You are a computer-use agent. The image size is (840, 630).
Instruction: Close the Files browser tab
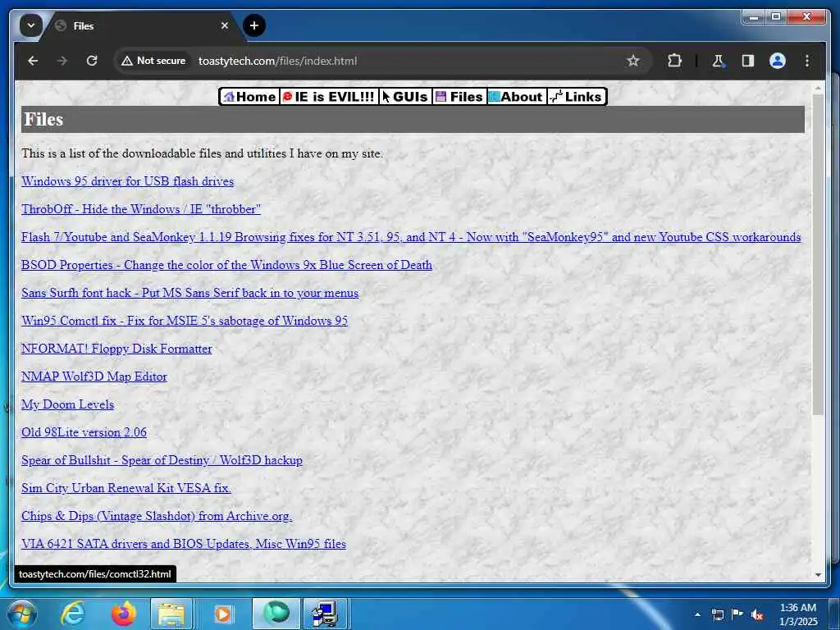click(225, 25)
